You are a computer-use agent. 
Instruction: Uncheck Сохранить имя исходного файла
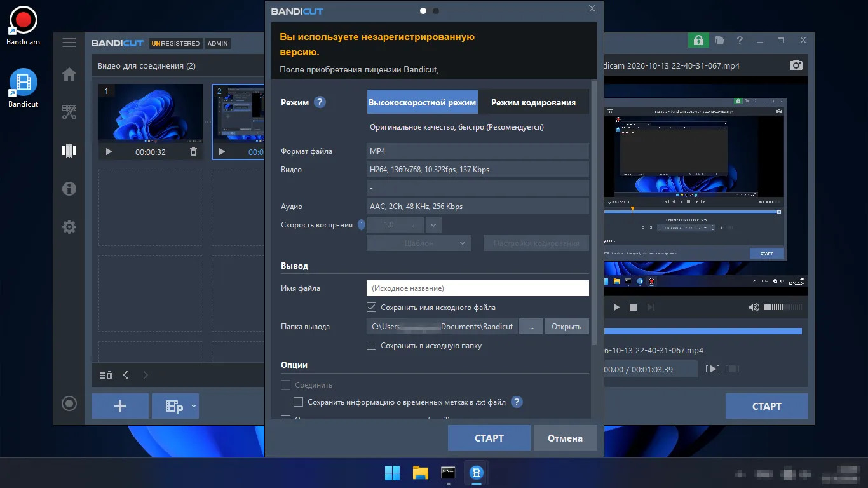pyautogui.click(x=372, y=308)
